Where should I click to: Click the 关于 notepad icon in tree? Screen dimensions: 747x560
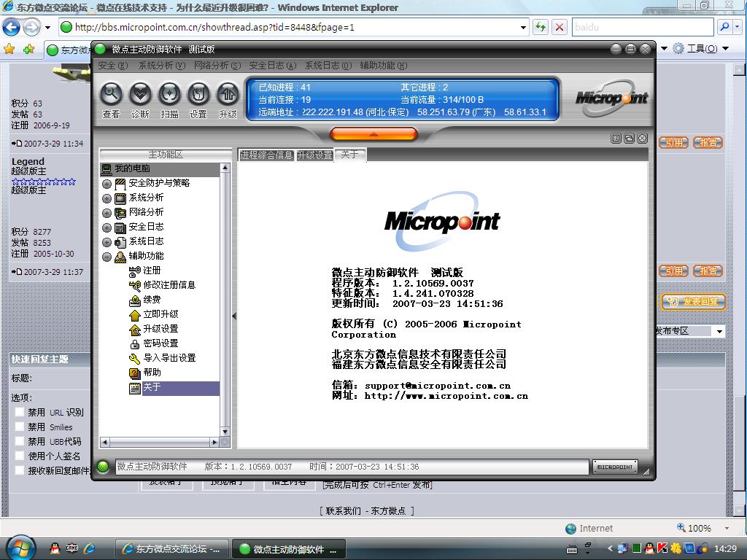pyautogui.click(x=135, y=388)
